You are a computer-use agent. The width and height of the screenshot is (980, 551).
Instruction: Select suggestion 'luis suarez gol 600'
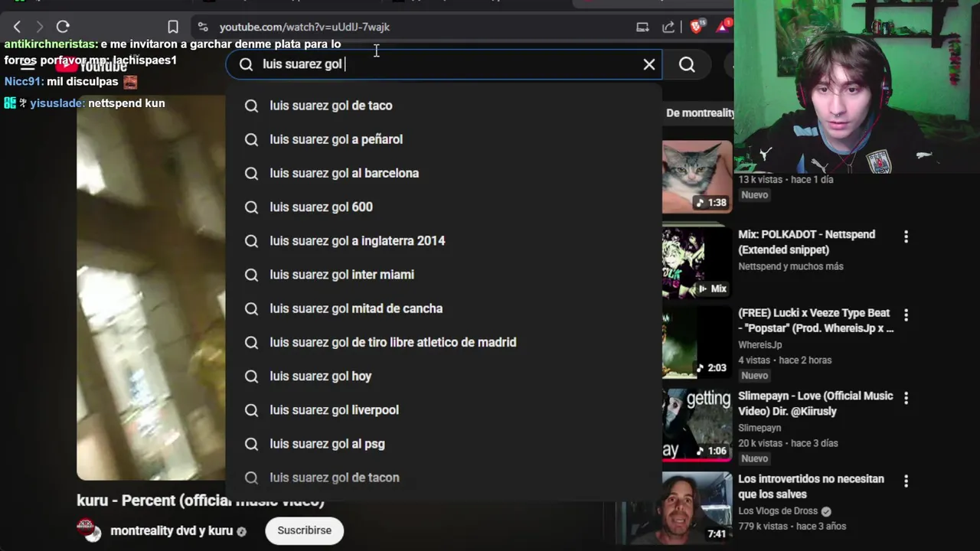pos(444,207)
